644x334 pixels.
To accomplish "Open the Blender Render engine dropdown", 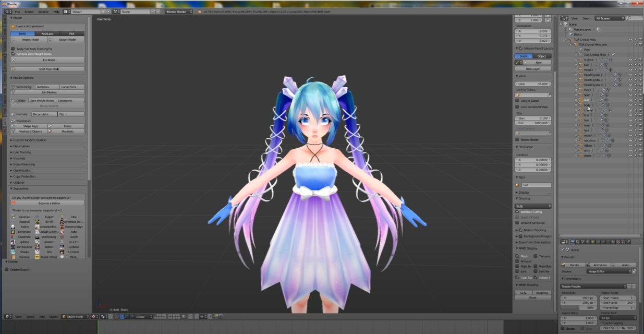I will 179,11.
